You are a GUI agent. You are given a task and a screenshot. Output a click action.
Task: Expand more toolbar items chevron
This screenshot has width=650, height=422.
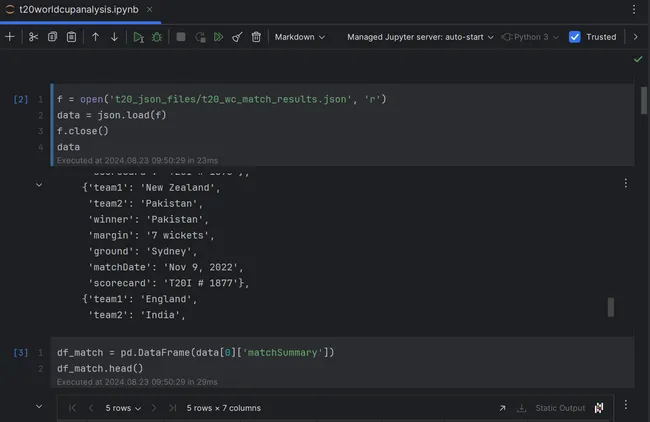(x=635, y=37)
